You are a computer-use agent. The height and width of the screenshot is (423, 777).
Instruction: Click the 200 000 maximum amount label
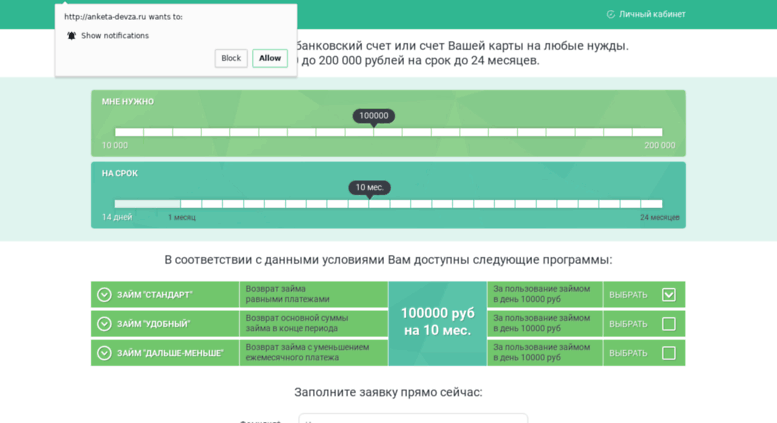coord(660,145)
